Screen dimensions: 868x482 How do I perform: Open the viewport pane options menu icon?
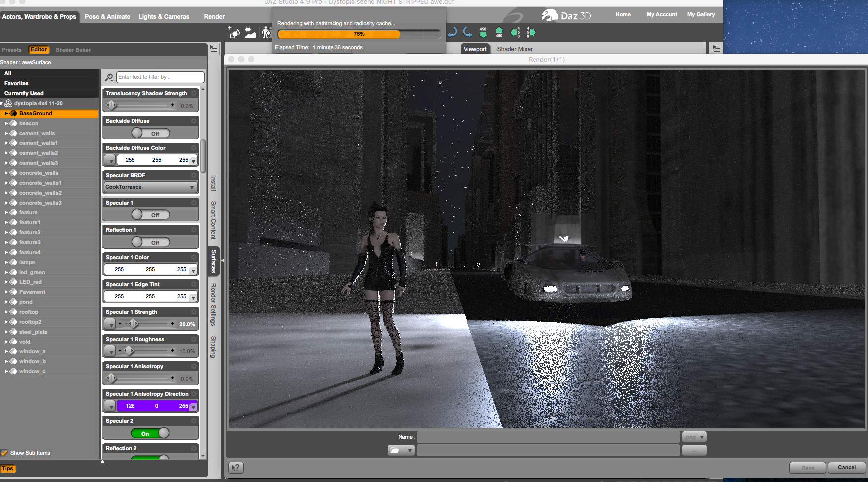(716, 48)
